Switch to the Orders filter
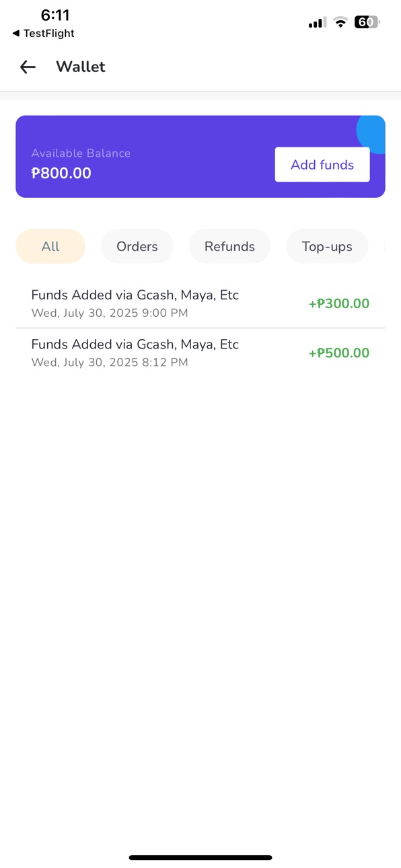 coord(137,246)
